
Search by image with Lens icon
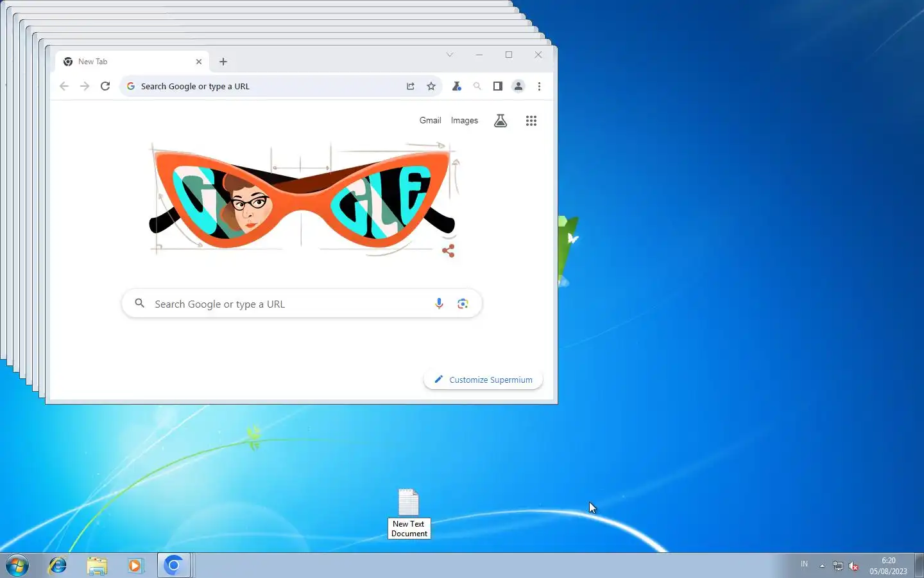[x=463, y=304]
